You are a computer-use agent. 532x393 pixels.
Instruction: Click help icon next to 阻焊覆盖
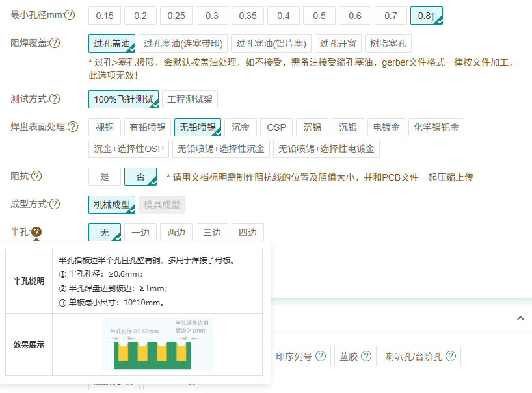[55, 44]
